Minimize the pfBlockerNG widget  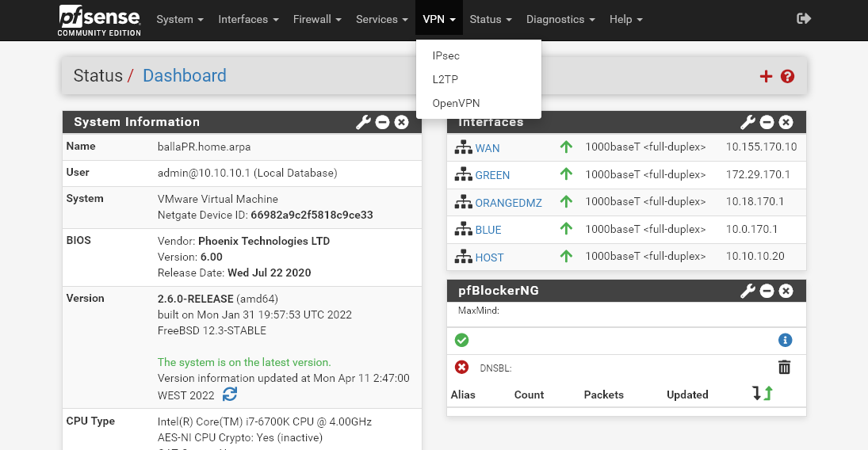coord(767,291)
